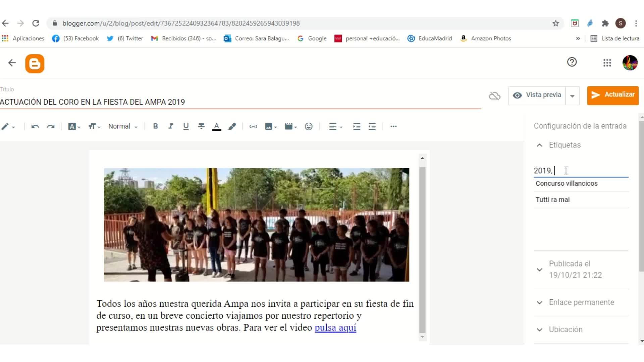This screenshot has width=644, height=362.
Task: Toggle bold formatting
Action: pyautogui.click(x=155, y=126)
